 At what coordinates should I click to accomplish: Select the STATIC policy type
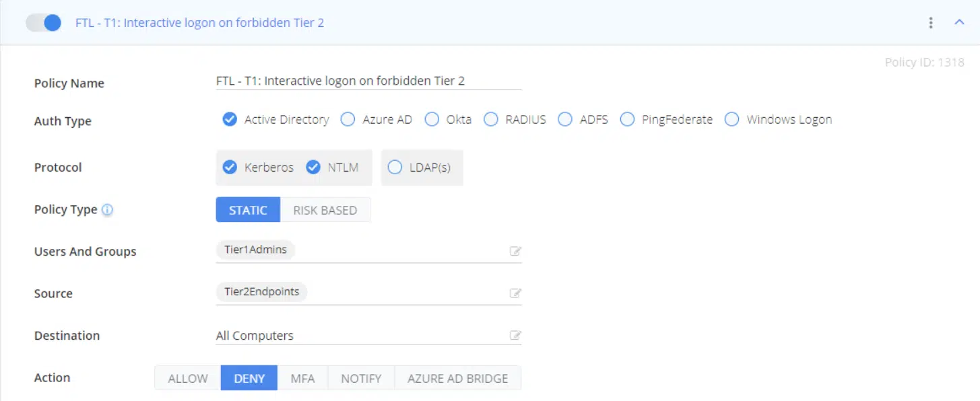248,210
